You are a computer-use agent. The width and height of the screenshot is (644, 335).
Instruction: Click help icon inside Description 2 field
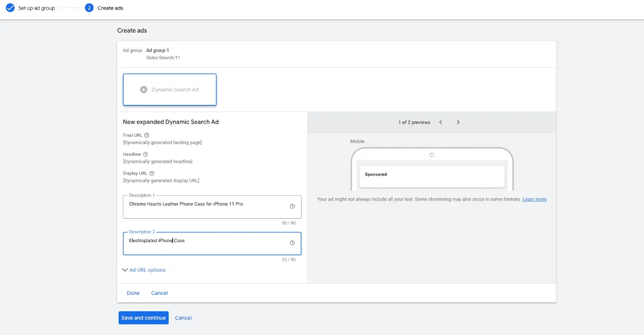tap(292, 243)
